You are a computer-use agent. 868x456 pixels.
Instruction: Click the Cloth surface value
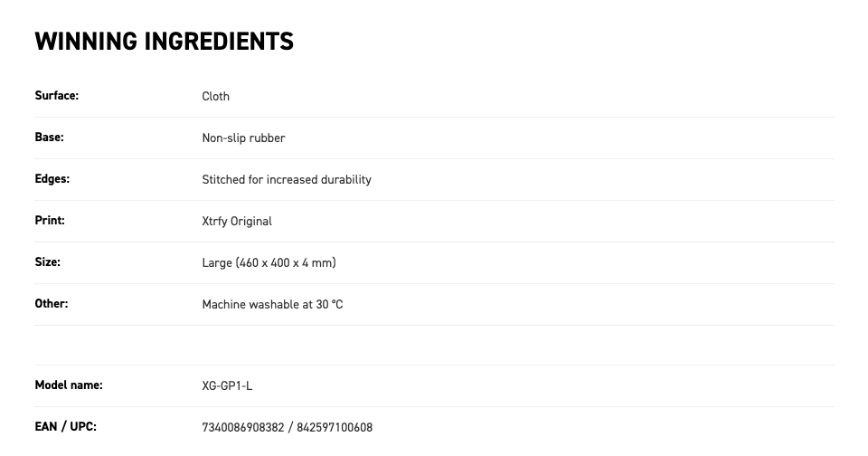[215, 97]
